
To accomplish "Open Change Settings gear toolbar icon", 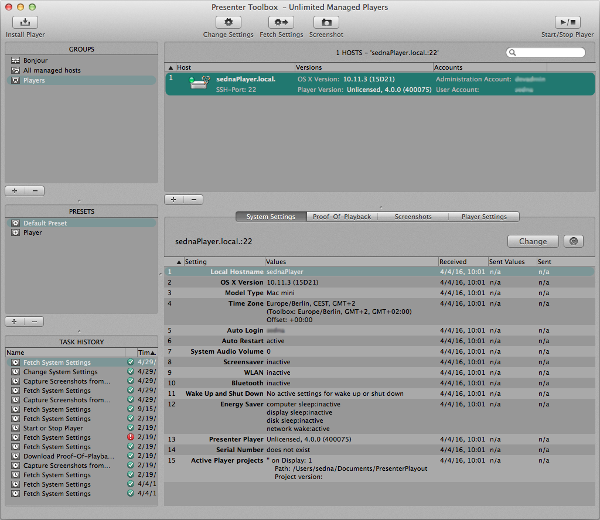I will (x=228, y=22).
